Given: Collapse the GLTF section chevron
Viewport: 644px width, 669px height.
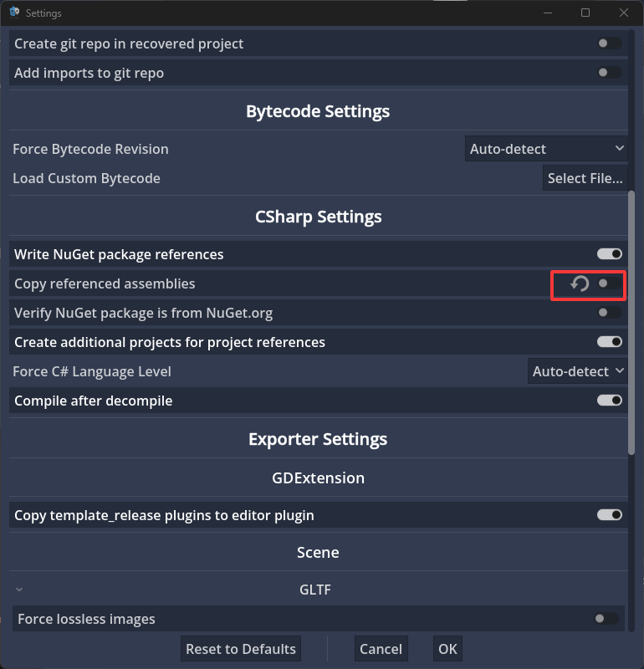Looking at the screenshot, I should 19,590.
